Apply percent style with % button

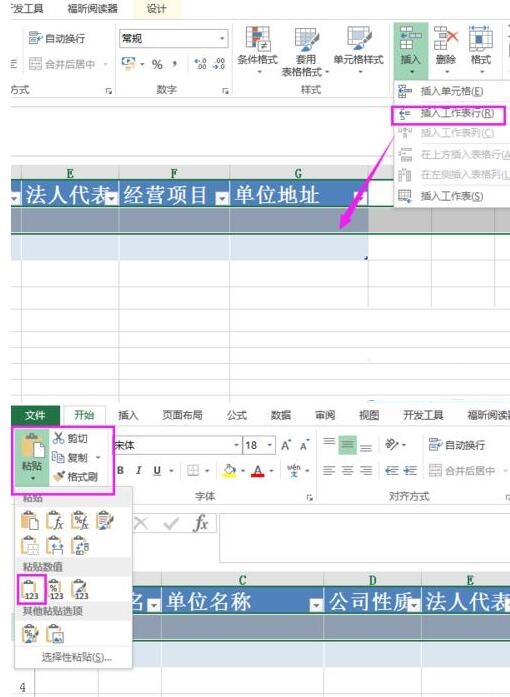pyautogui.click(x=157, y=64)
